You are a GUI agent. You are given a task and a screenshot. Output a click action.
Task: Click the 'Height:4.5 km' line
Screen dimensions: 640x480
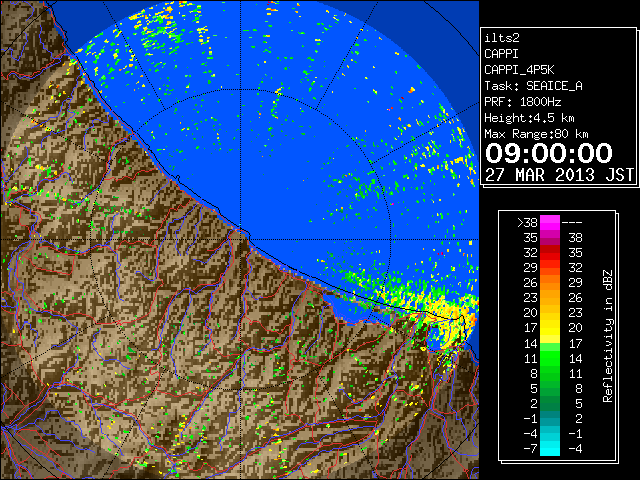tap(529, 118)
